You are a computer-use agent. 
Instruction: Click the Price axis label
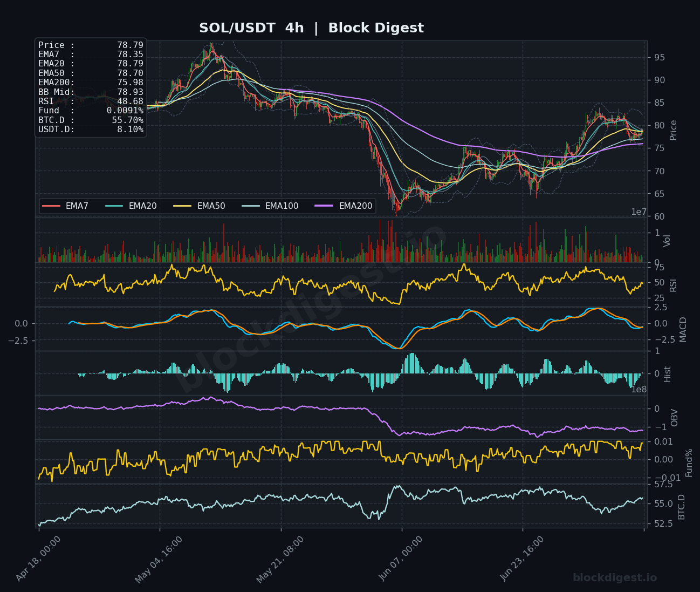pyautogui.click(x=674, y=130)
